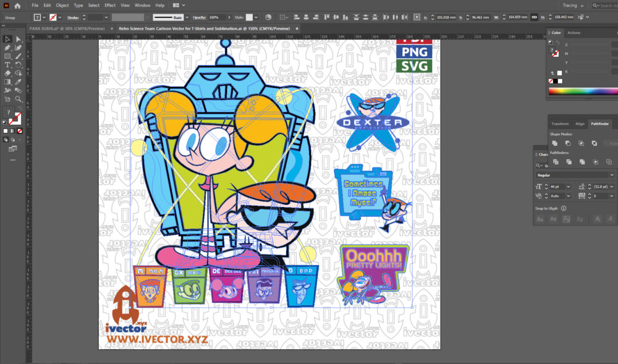Screen dimensions: 618x364
Task: Click the Minus Front shape mode icon
Action: [x=567, y=143]
